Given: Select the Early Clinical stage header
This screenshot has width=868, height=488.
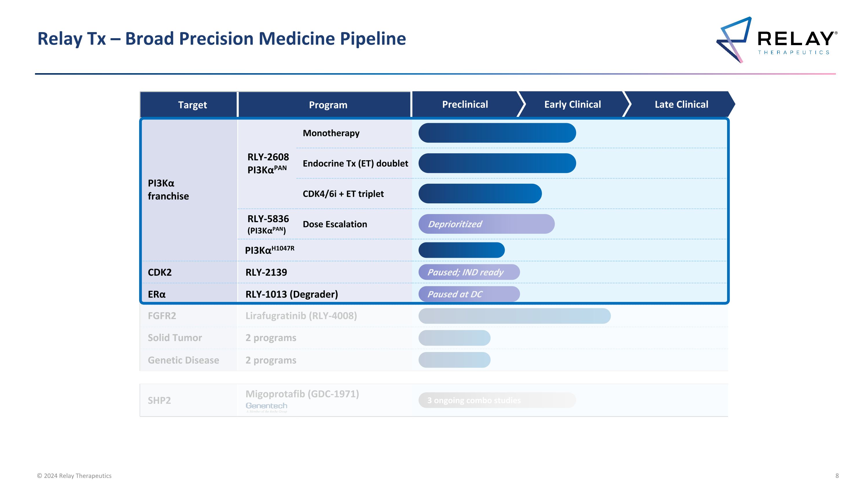Looking at the screenshot, I should tap(572, 104).
